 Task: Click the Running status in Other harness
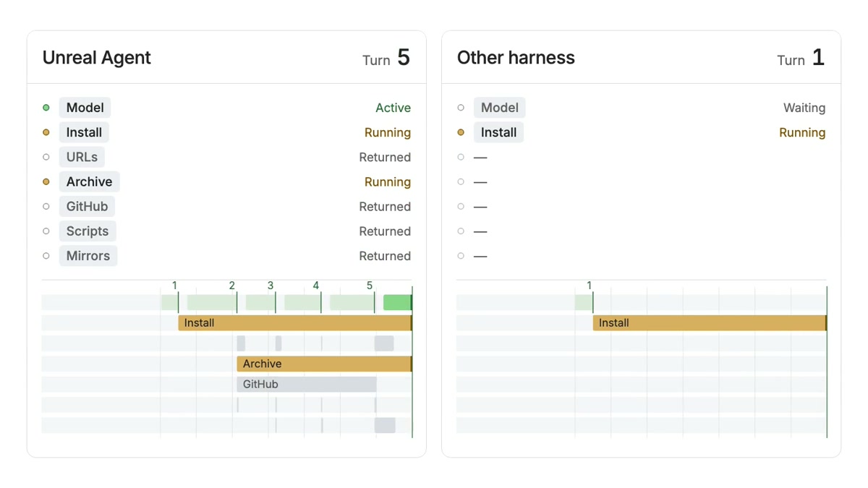point(802,132)
